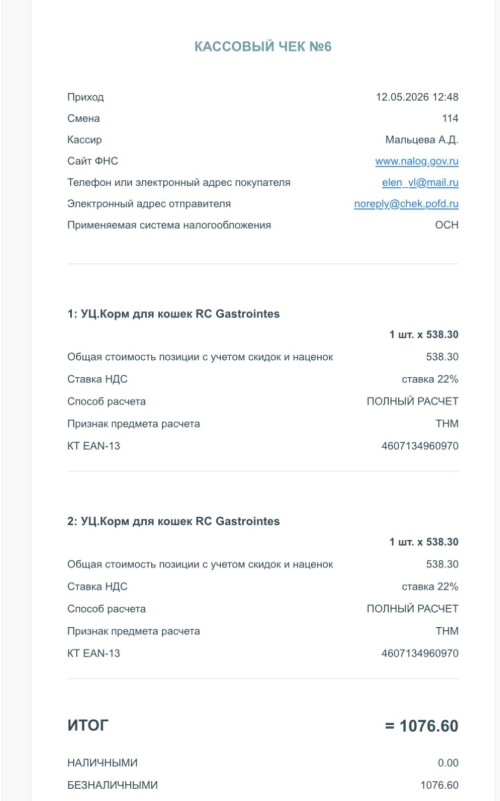This screenshot has height=801, width=500.
Task: Click the Сайт ФНС label
Action: pos(92,161)
